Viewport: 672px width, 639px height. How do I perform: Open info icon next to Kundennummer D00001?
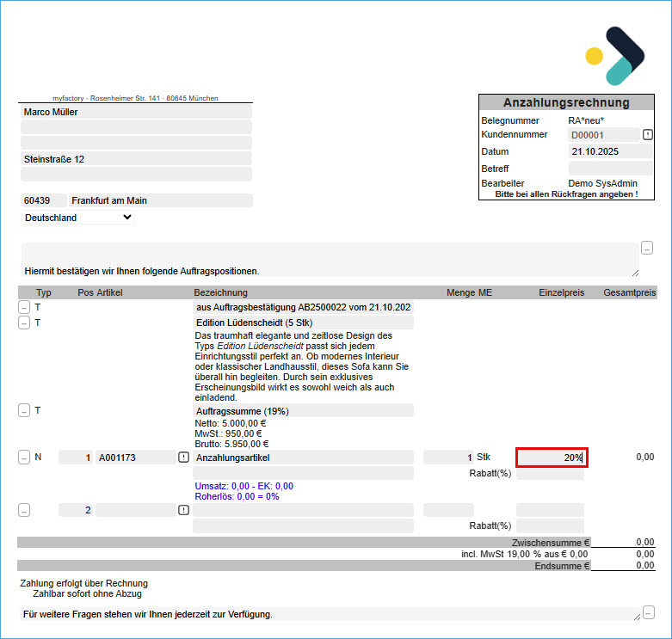coord(648,135)
